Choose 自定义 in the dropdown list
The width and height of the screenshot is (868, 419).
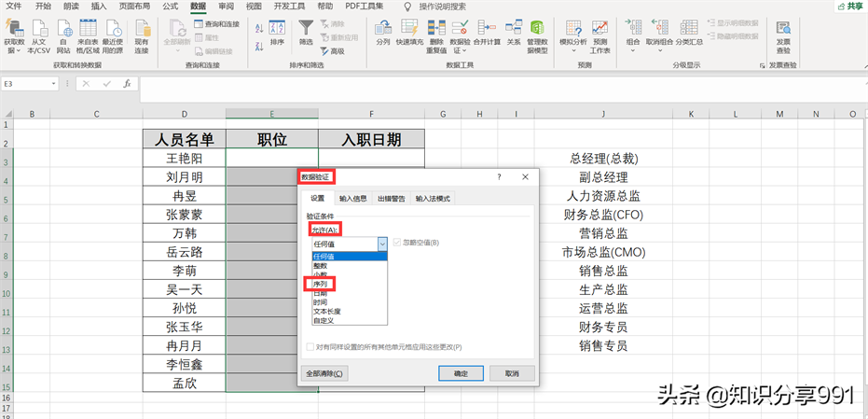point(324,320)
